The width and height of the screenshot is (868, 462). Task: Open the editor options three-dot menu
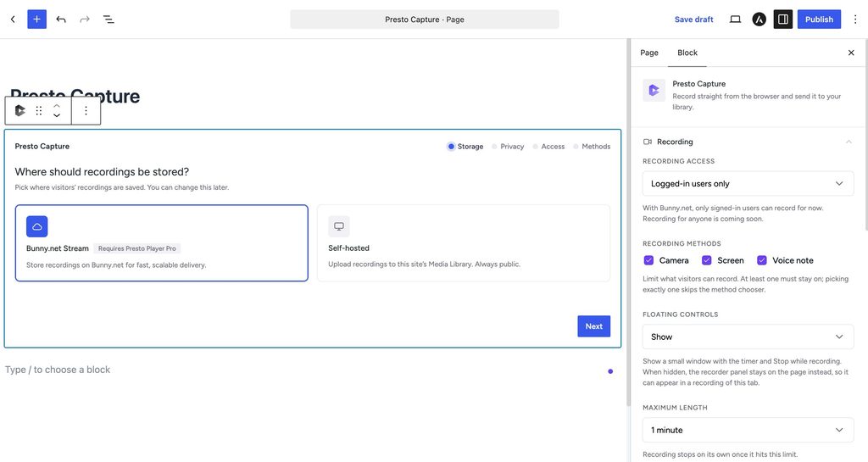point(855,19)
